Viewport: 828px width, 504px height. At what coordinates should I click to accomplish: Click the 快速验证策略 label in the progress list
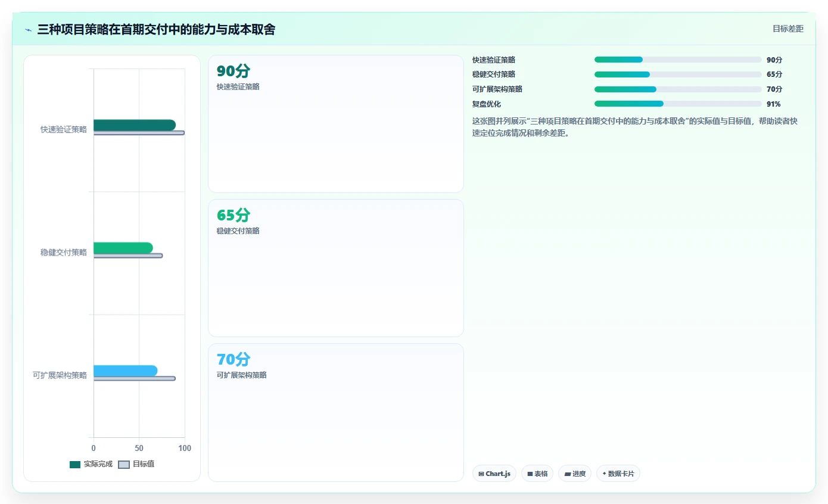click(494, 60)
